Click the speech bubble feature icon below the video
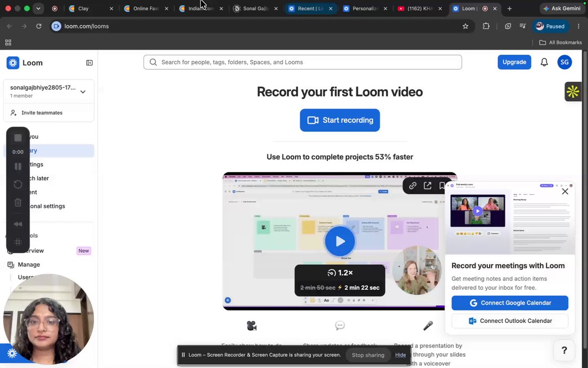The height and width of the screenshot is (368, 588). [x=340, y=325]
